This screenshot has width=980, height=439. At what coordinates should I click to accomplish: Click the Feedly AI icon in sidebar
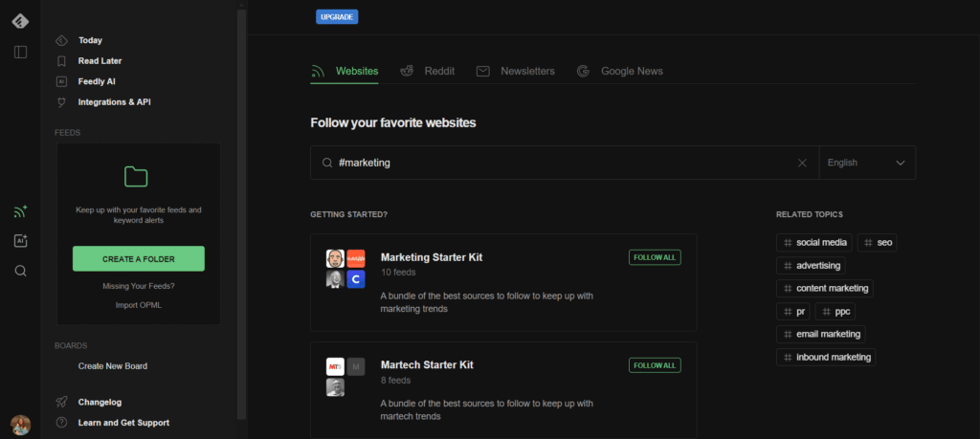click(x=61, y=82)
